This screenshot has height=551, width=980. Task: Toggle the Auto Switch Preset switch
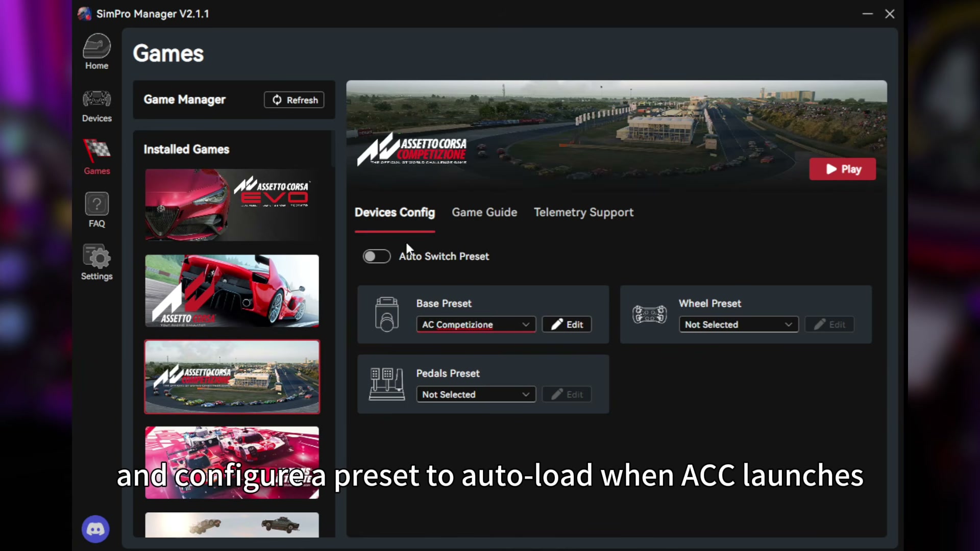click(x=377, y=256)
